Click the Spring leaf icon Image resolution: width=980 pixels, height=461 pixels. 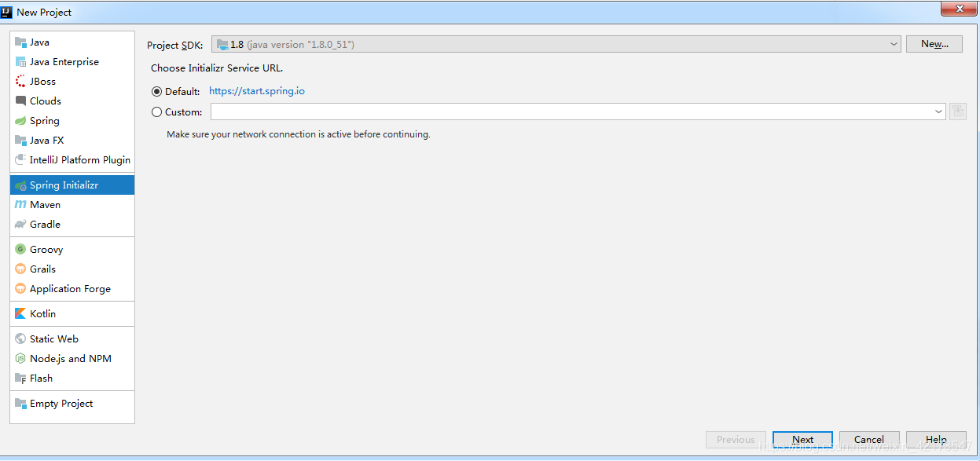[x=20, y=121]
